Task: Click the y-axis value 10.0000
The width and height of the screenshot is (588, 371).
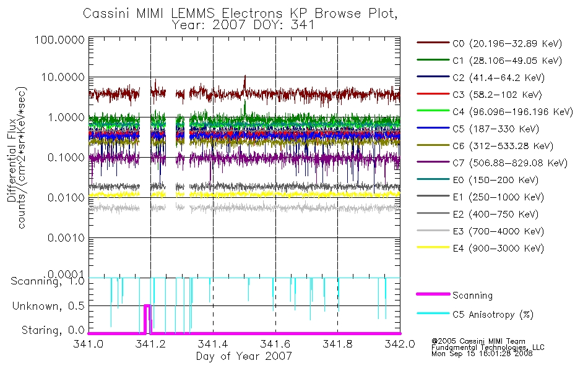Action: (63, 77)
